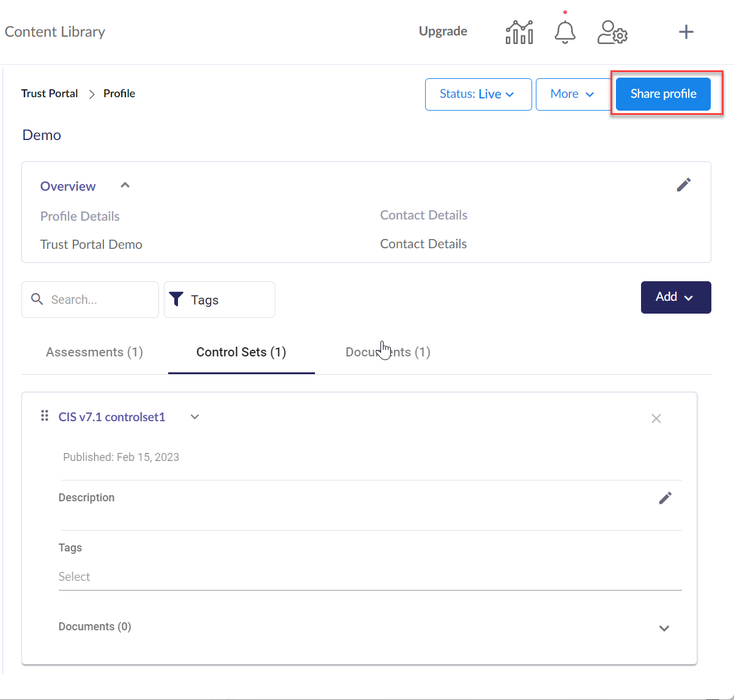This screenshot has height=700, width=734.
Task: Click the plus icon in header
Action: click(686, 32)
